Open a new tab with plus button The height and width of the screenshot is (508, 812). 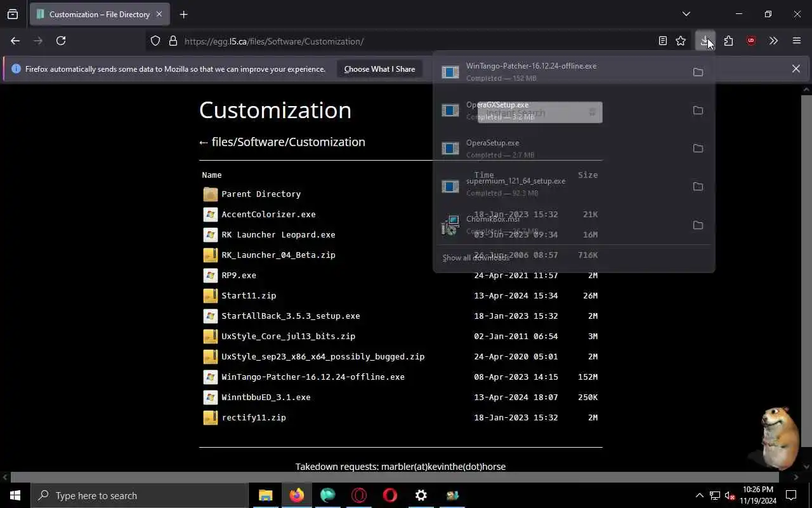(x=183, y=14)
